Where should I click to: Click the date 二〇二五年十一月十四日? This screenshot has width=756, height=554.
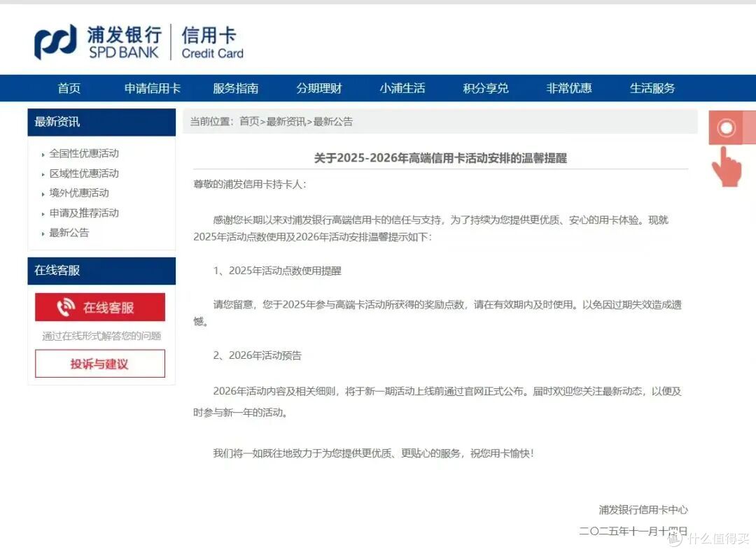(x=633, y=531)
